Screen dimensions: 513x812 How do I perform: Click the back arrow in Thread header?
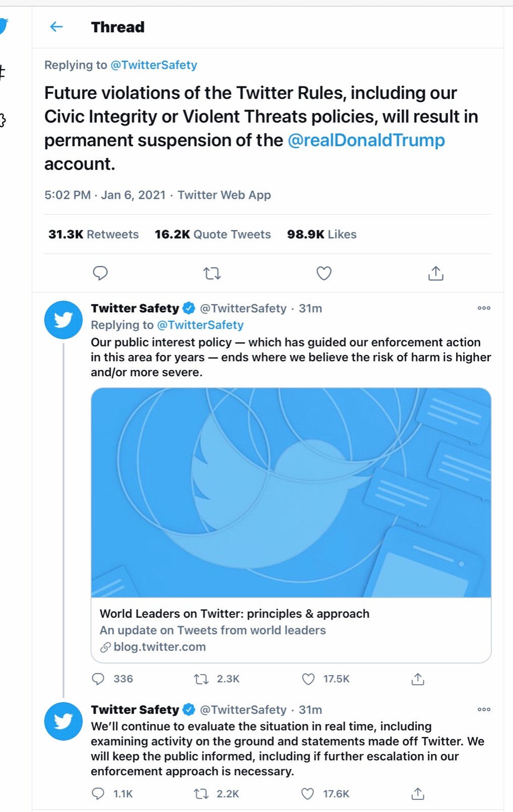pos(56,27)
